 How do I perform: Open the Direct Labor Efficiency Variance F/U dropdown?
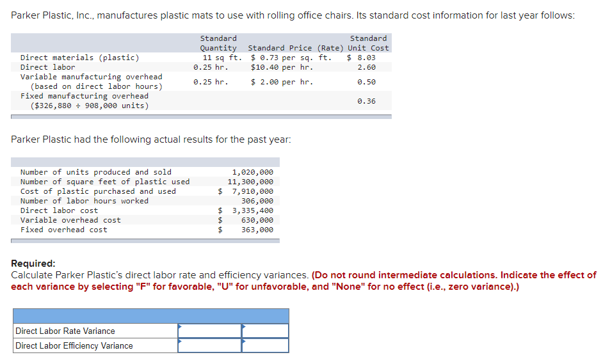pos(266,345)
